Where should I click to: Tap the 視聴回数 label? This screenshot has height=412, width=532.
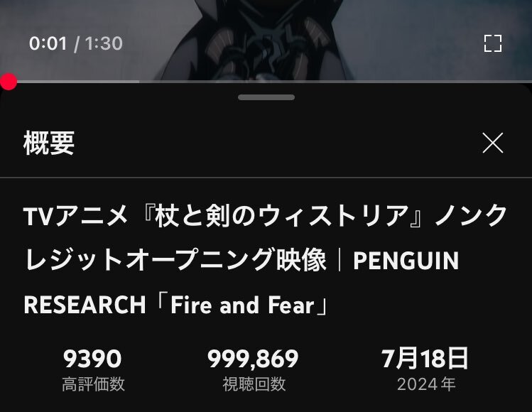pyautogui.click(x=254, y=384)
